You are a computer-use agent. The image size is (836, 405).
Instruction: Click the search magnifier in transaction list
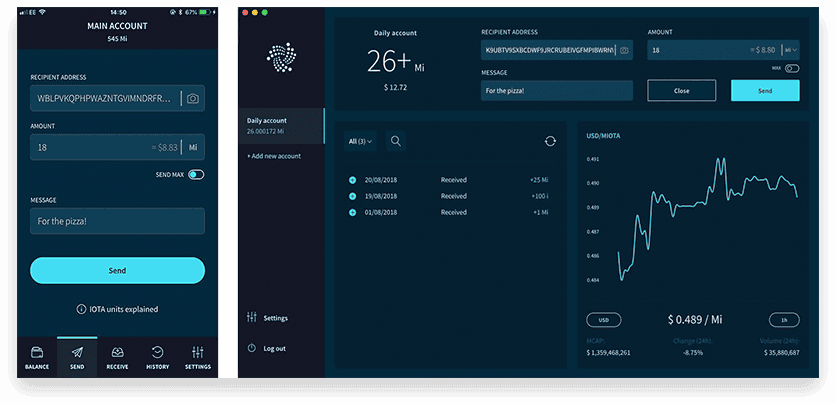pos(396,141)
